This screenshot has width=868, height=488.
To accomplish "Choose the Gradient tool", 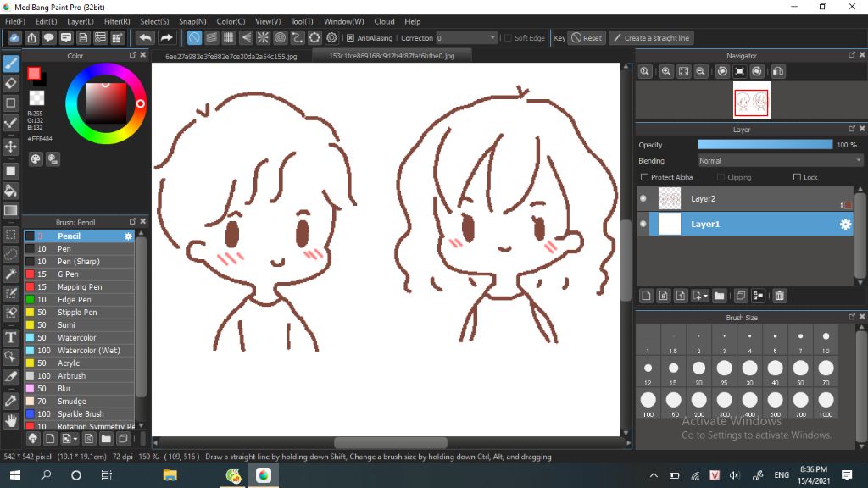I will tap(11, 210).
